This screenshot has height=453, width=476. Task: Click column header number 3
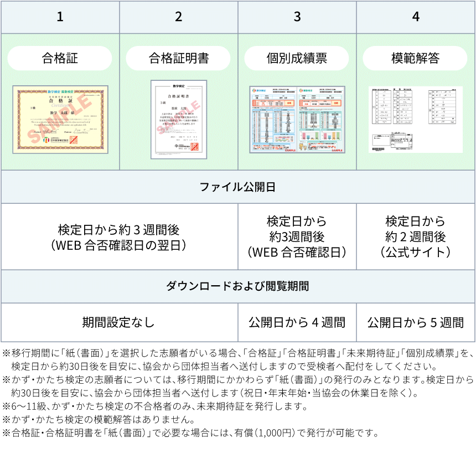(x=297, y=17)
